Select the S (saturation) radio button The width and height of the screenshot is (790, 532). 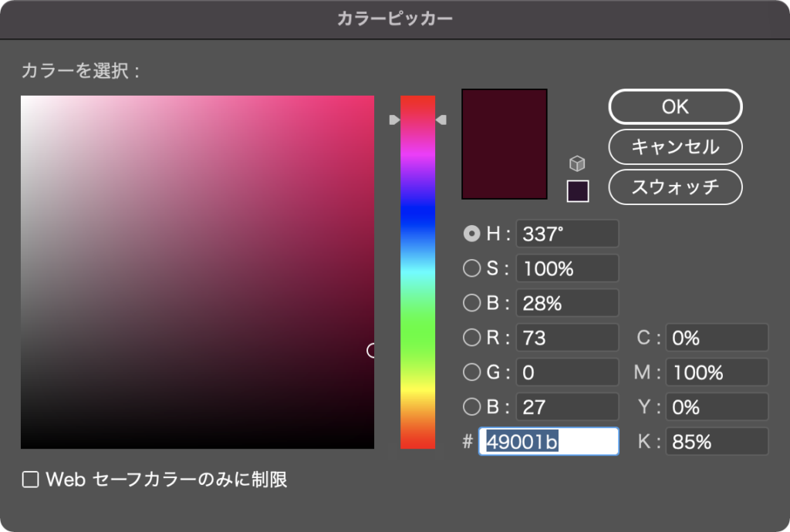473,268
